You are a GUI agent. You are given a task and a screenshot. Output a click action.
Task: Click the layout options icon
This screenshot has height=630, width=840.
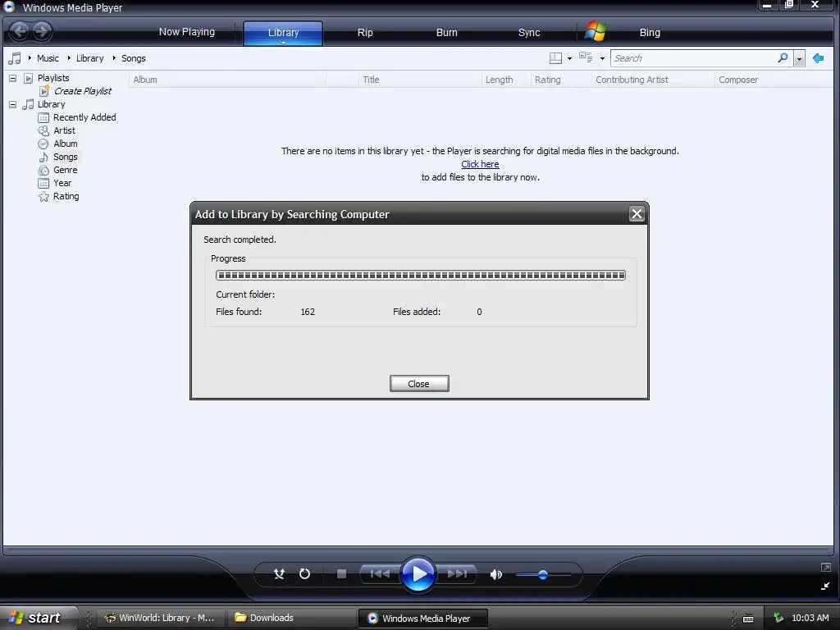[555, 58]
